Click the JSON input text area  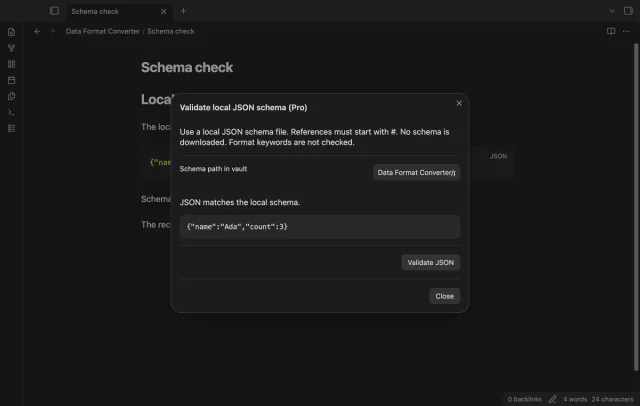[320, 227]
